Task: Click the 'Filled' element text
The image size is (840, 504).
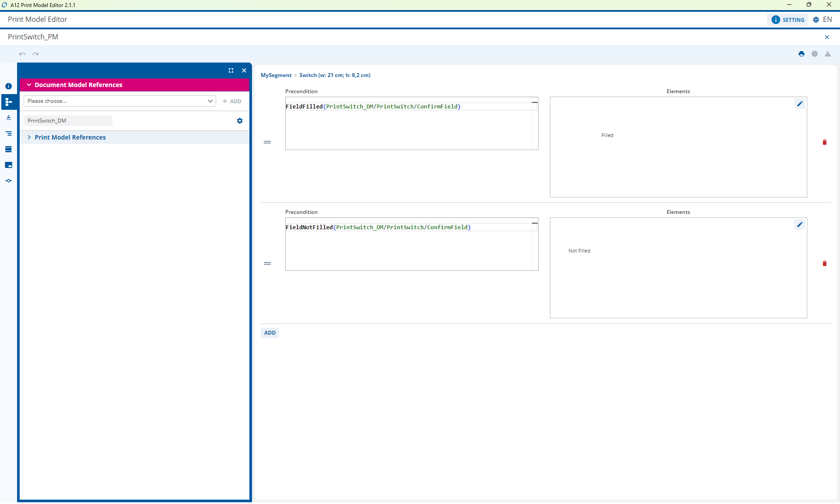Action: click(607, 135)
